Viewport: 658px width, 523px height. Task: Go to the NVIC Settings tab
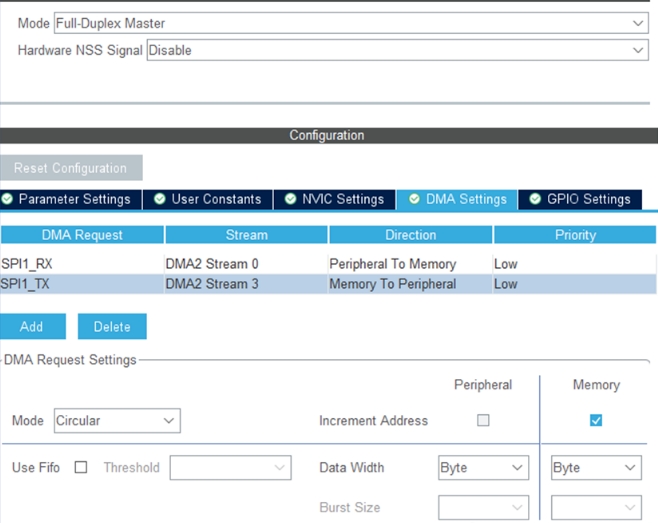point(333,199)
